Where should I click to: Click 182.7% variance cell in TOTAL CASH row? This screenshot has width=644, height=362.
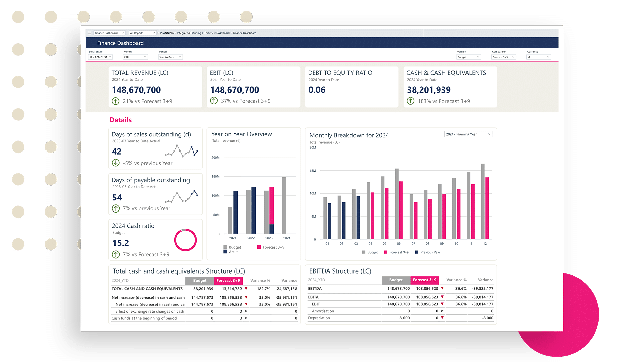[263, 289]
